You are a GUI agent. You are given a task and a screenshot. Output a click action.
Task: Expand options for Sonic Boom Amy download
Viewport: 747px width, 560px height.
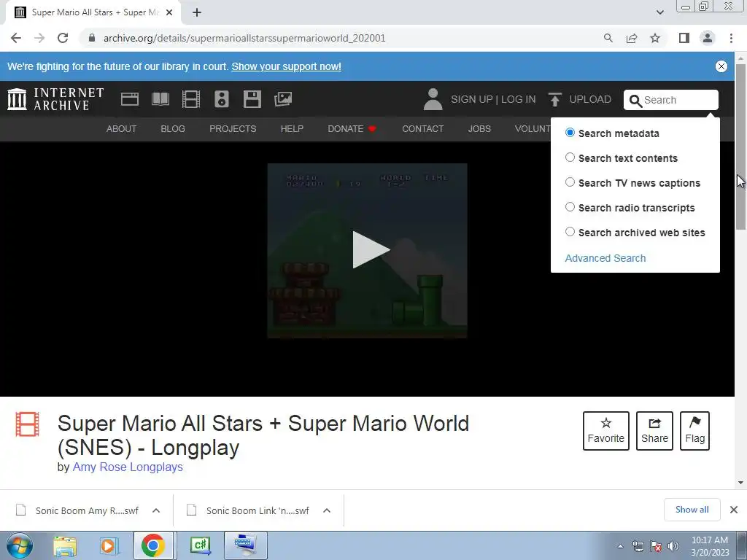pos(156,510)
